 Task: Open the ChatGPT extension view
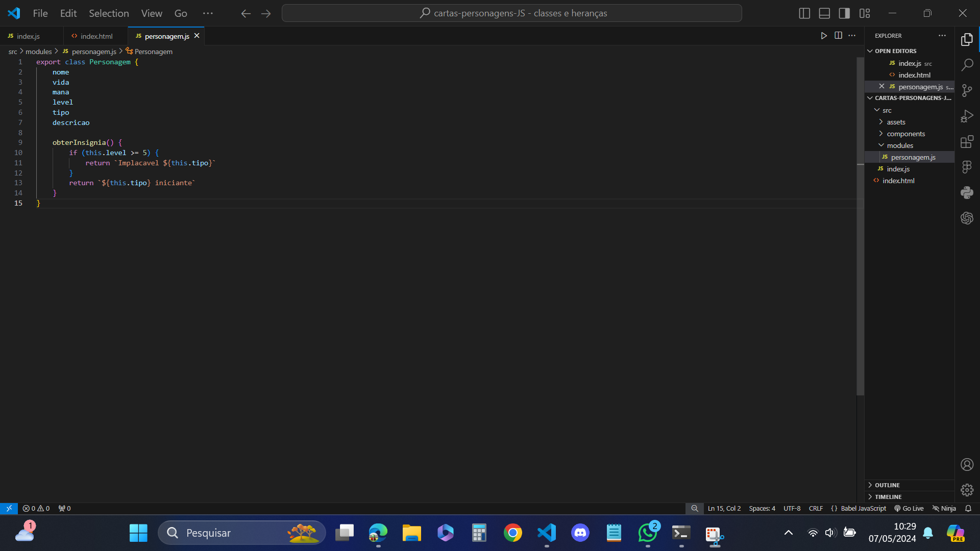click(x=967, y=218)
